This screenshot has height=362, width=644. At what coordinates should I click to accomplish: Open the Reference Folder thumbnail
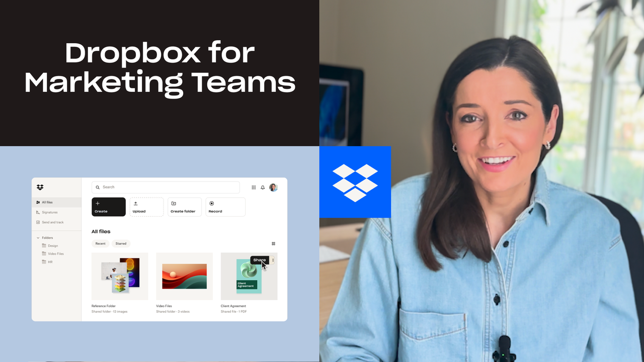pos(120,276)
